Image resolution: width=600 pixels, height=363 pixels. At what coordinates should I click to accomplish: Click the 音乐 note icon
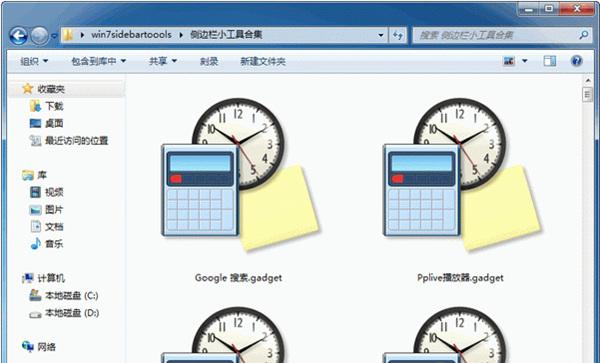click(x=35, y=244)
